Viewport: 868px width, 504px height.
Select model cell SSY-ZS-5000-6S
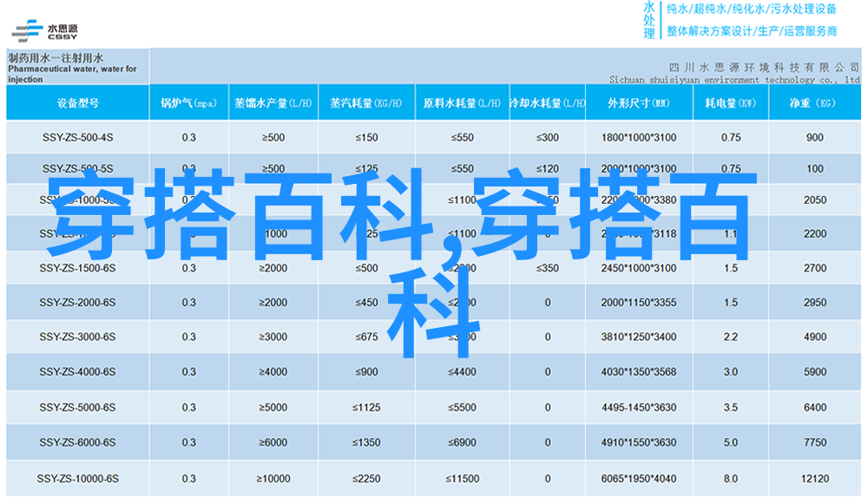pos(77,407)
